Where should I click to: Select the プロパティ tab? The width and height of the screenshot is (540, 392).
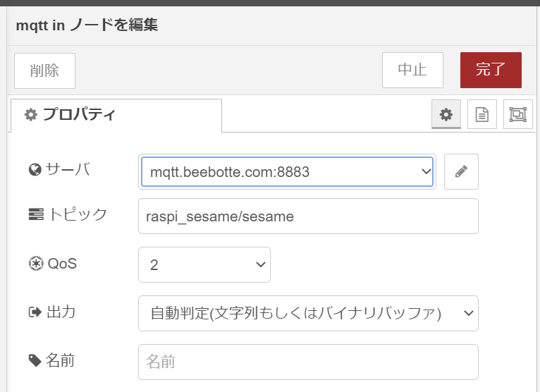116,116
